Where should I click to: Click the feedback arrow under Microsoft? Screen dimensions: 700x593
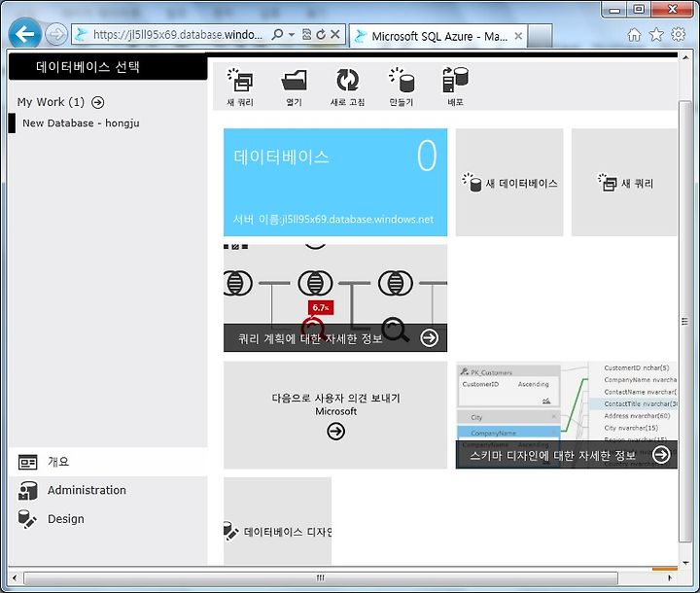point(335,432)
